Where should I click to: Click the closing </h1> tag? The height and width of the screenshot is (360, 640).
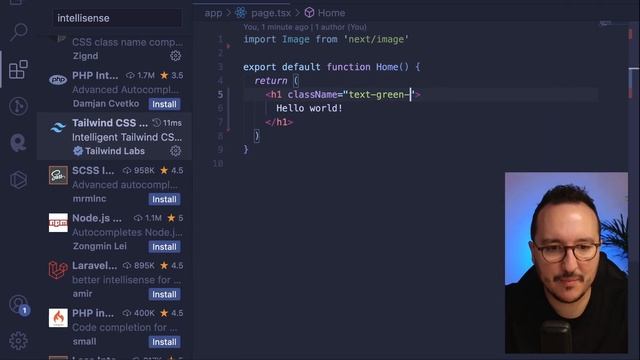279,122
